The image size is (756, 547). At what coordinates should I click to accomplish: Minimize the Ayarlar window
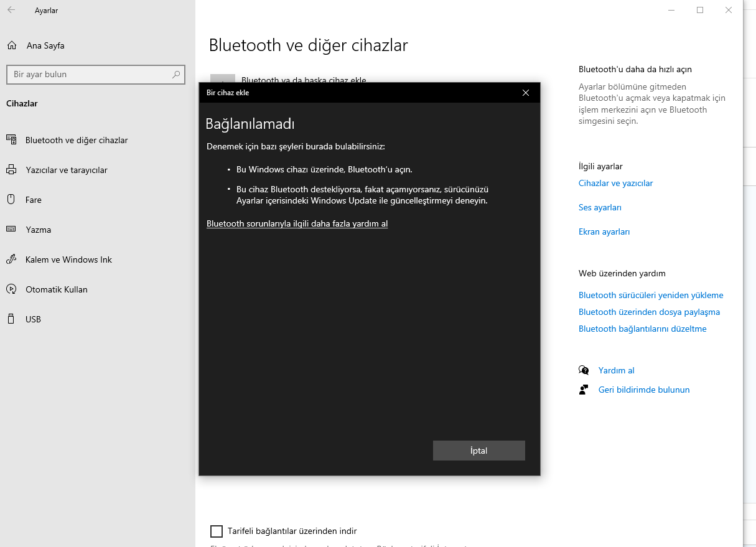click(671, 10)
